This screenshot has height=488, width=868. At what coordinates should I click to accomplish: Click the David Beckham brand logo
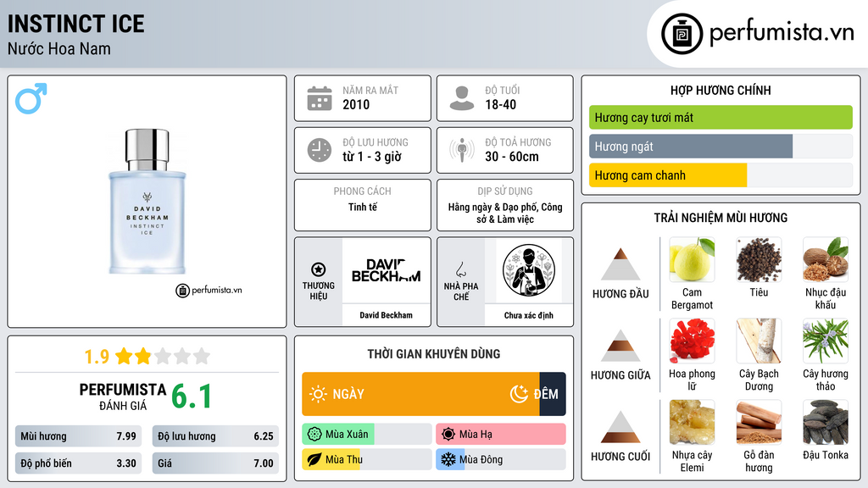386,270
